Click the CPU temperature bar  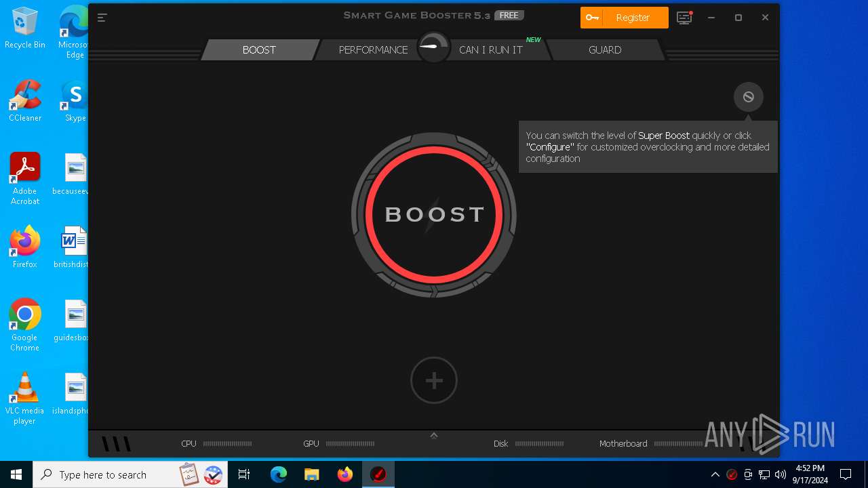pos(228,444)
